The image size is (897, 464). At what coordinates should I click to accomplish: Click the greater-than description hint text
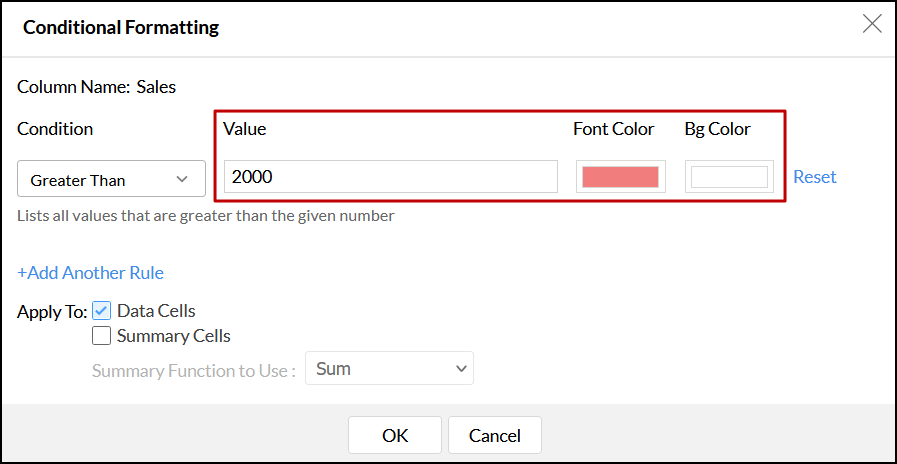point(206,215)
